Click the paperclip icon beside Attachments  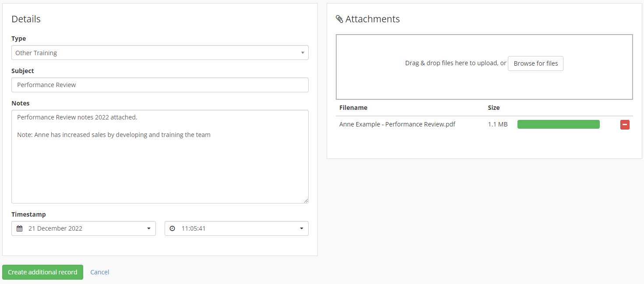click(339, 19)
